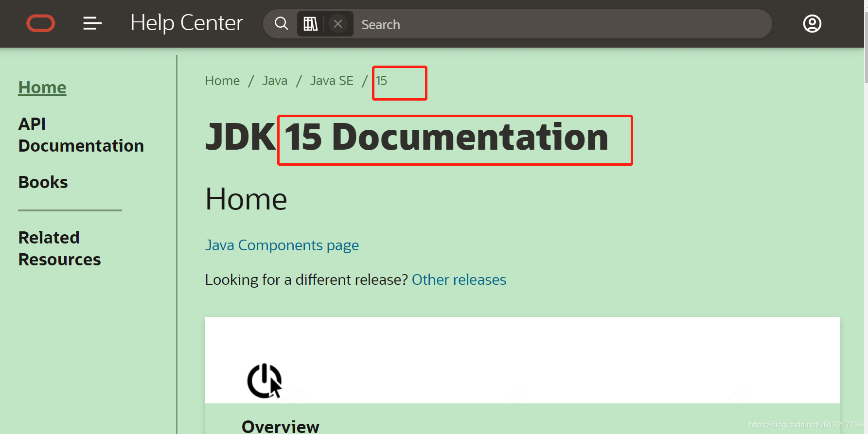This screenshot has height=434, width=868.
Task: Click the Help Center title
Action: (x=187, y=23)
